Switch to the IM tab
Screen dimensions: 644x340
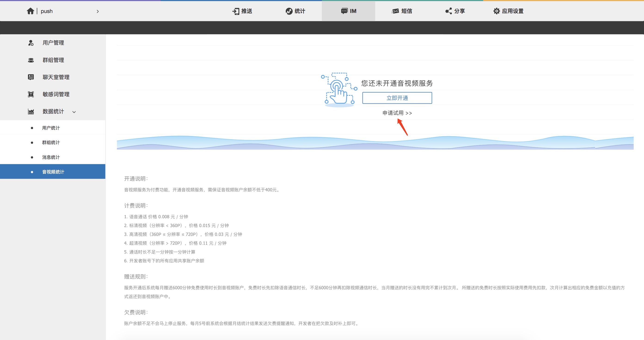pyautogui.click(x=349, y=11)
